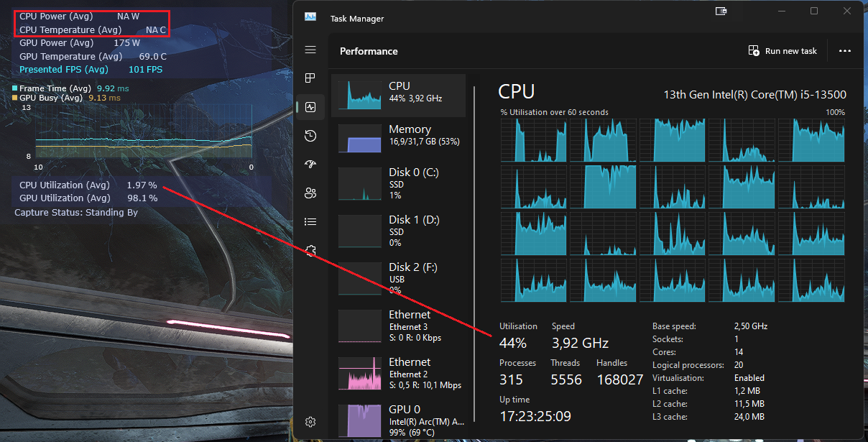Open the Services page icon
Viewport: 868px width, 442px height.
(310, 250)
